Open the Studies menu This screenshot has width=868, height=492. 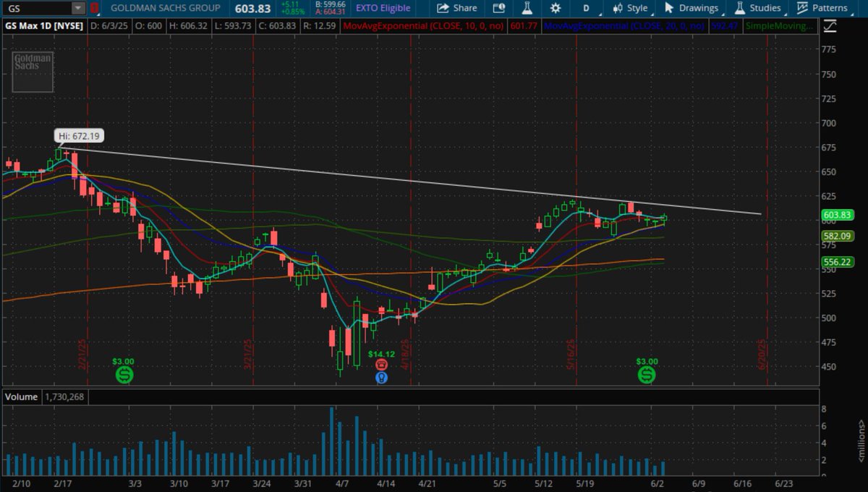758,8
